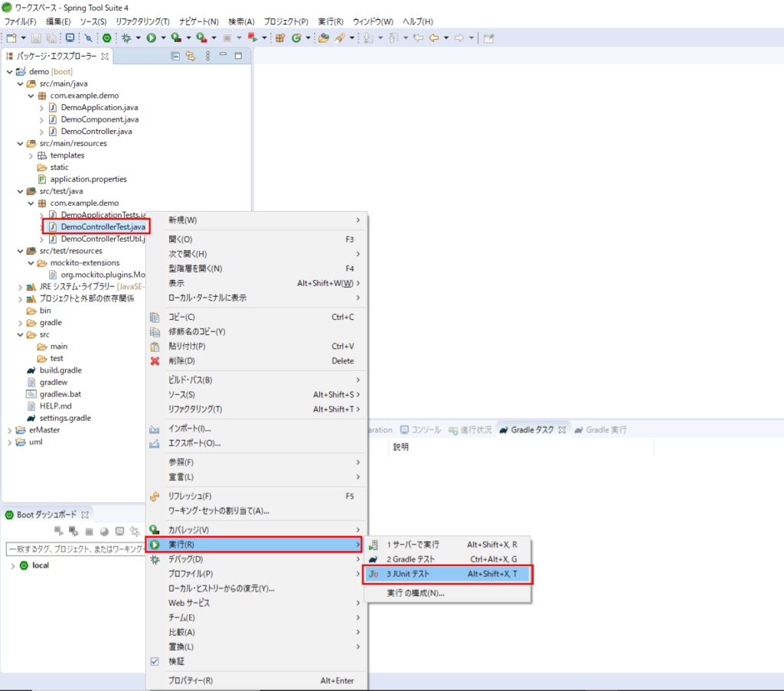Toggle the 検証 checkbox in context menu
Viewport: 784px width, 691px height.
tap(155, 661)
